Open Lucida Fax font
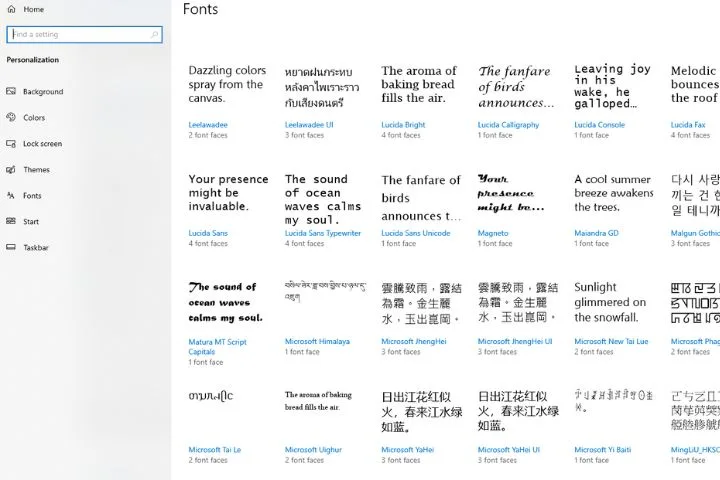Viewport: 720px width, 480px height. click(x=688, y=125)
